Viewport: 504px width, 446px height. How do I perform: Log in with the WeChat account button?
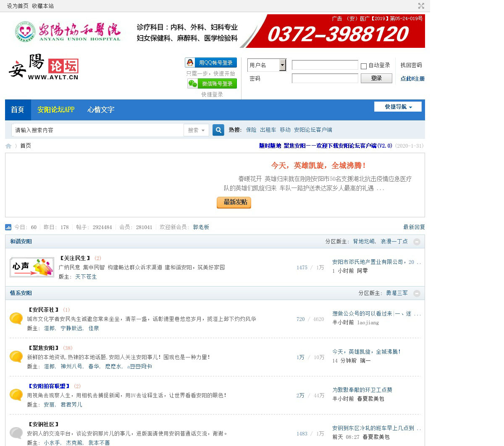pyautogui.click(x=212, y=83)
